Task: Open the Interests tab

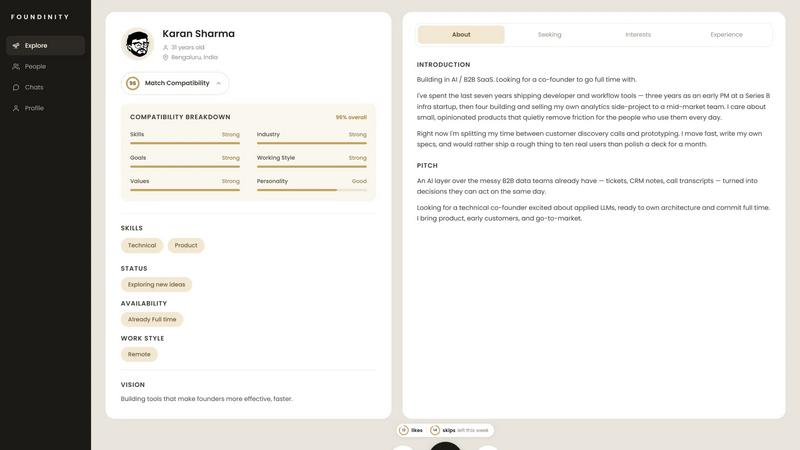Action: coord(638,35)
